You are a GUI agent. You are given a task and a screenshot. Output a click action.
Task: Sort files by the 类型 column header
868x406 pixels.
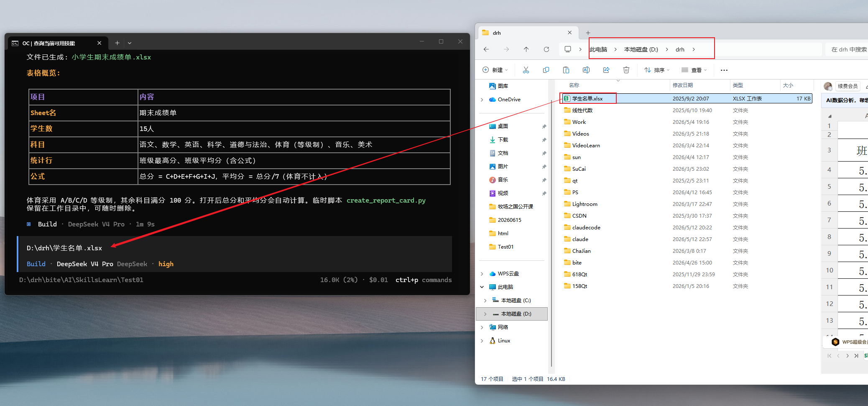738,85
